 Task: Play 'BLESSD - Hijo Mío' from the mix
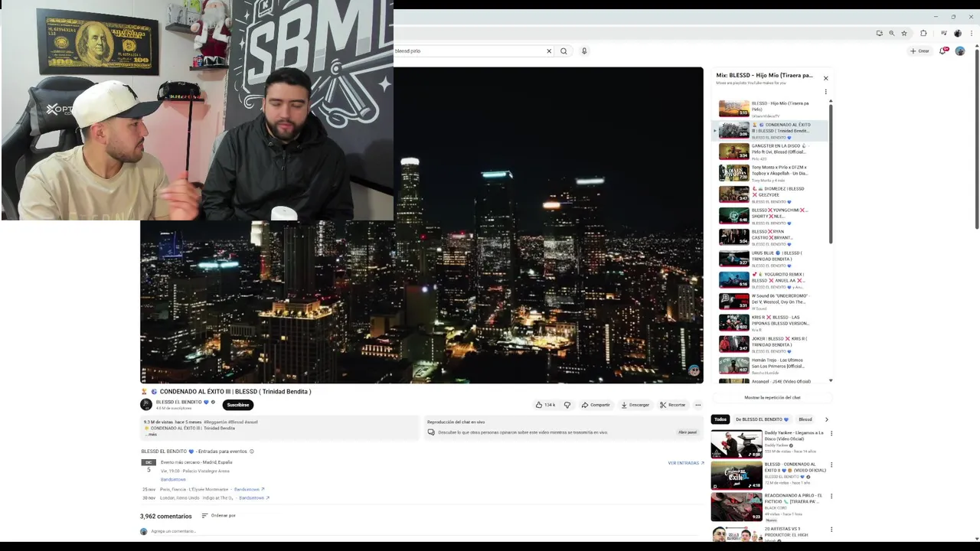click(x=772, y=109)
